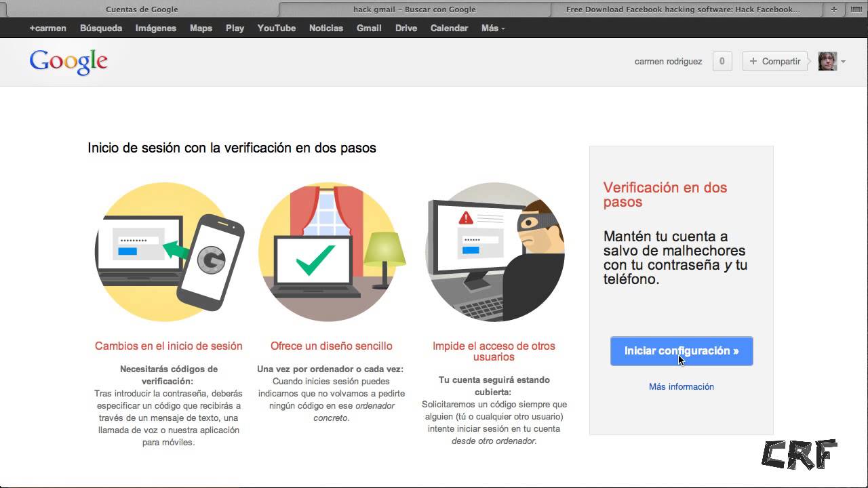868x488 pixels.
Task: Open the carmen rodriguez profile avatar
Action: click(x=827, y=61)
